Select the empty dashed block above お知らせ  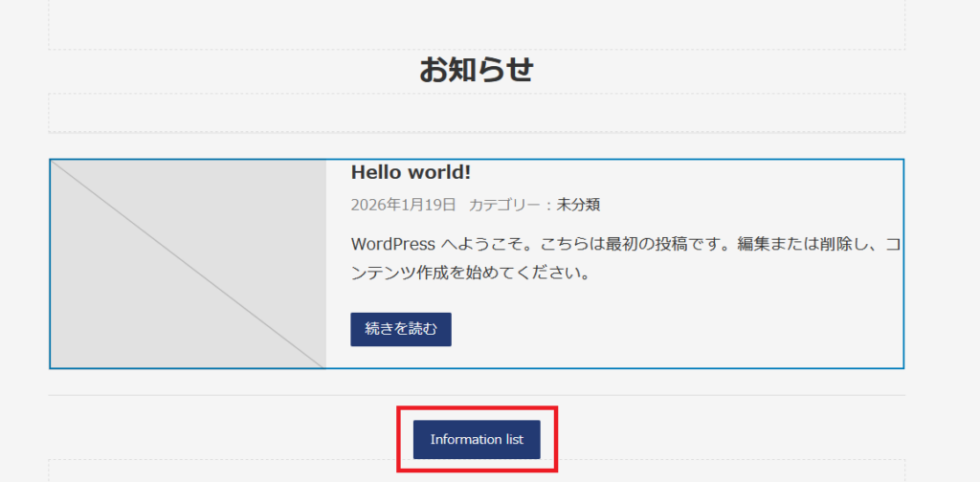tap(476, 24)
